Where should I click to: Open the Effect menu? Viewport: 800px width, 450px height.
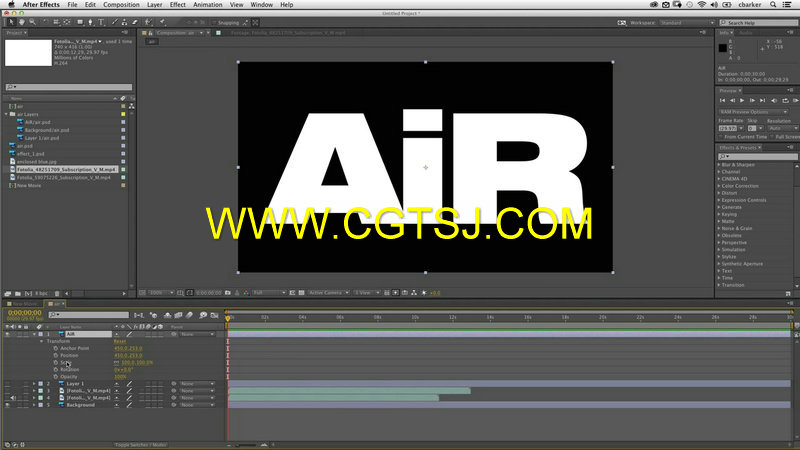[178, 5]
